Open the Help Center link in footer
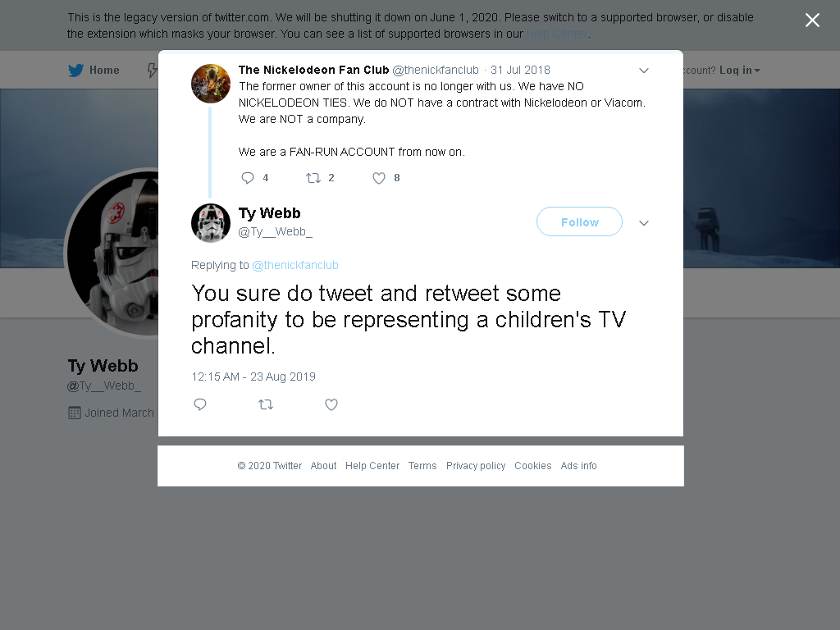Viewport: 840px width, 630px height. 372,466
